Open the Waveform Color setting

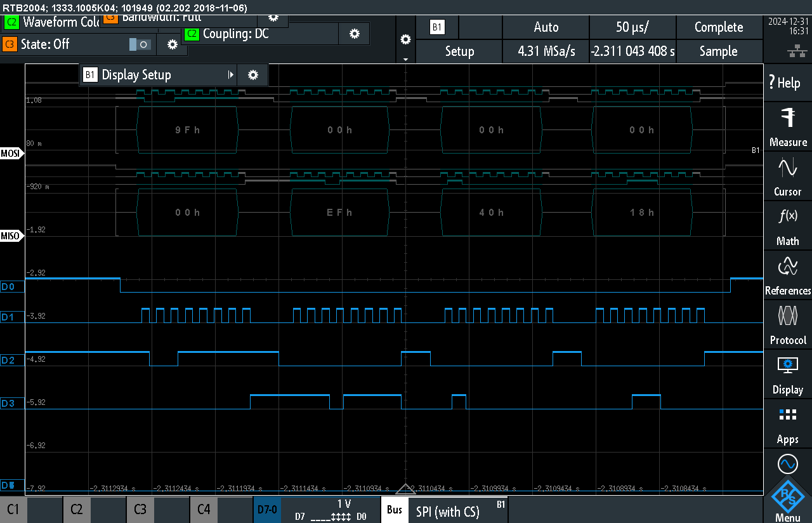click(60, 22)
